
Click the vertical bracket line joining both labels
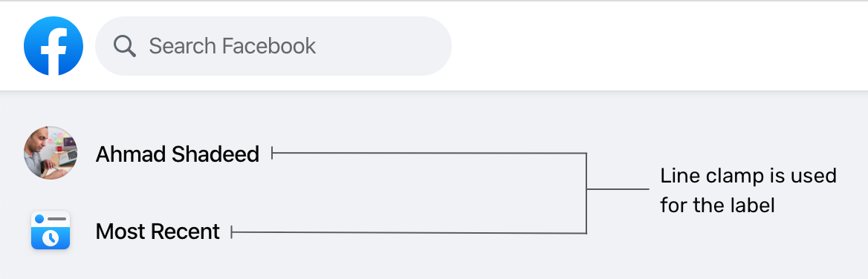[x=586, y=193]
